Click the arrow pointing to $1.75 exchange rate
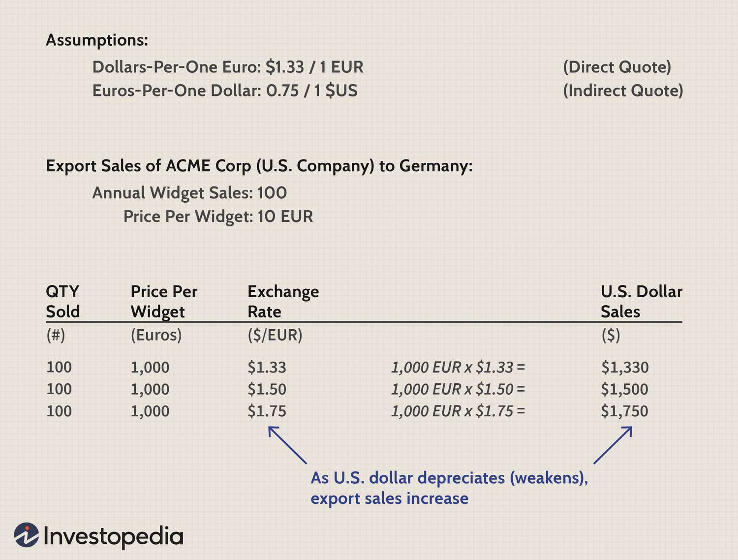Viewport: 738px width, 560px height. tap(287, 445)
